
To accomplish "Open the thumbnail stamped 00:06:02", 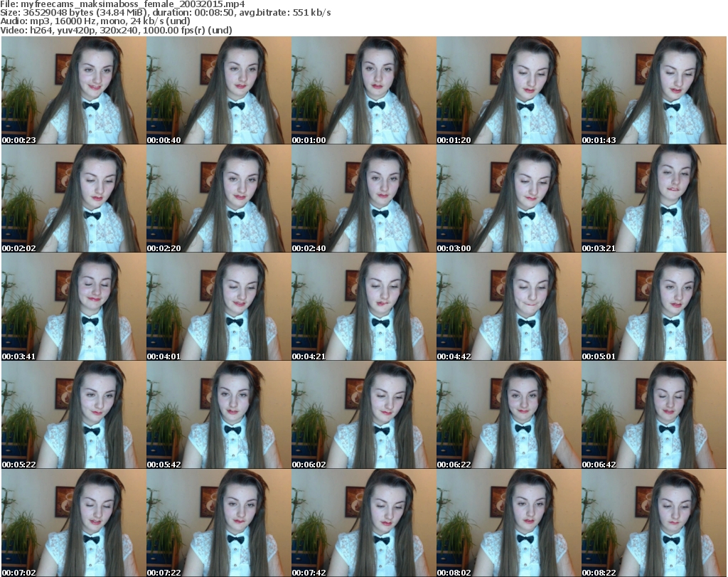I will click(363, 415).
